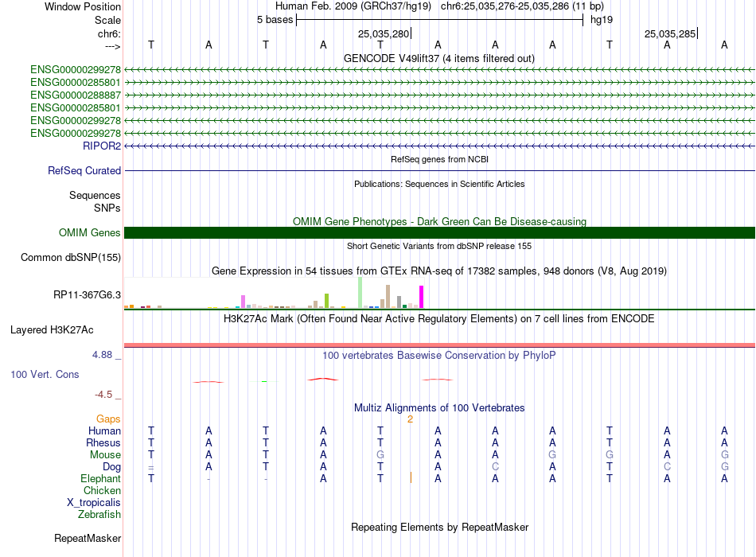This screenshot has width=756, height=557.
Task: Click the 5 bases scale label
Action: point(275,20)
